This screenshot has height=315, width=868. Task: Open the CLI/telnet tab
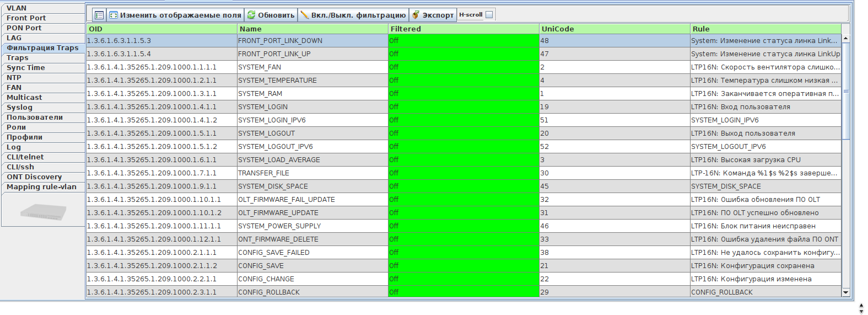(44, 157)
